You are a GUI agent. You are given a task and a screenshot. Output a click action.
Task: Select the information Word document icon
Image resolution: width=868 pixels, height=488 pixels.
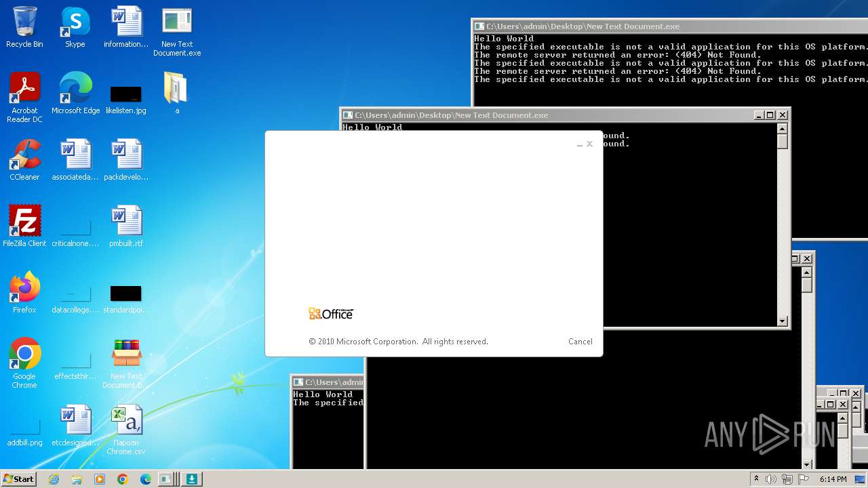point(126,28)
